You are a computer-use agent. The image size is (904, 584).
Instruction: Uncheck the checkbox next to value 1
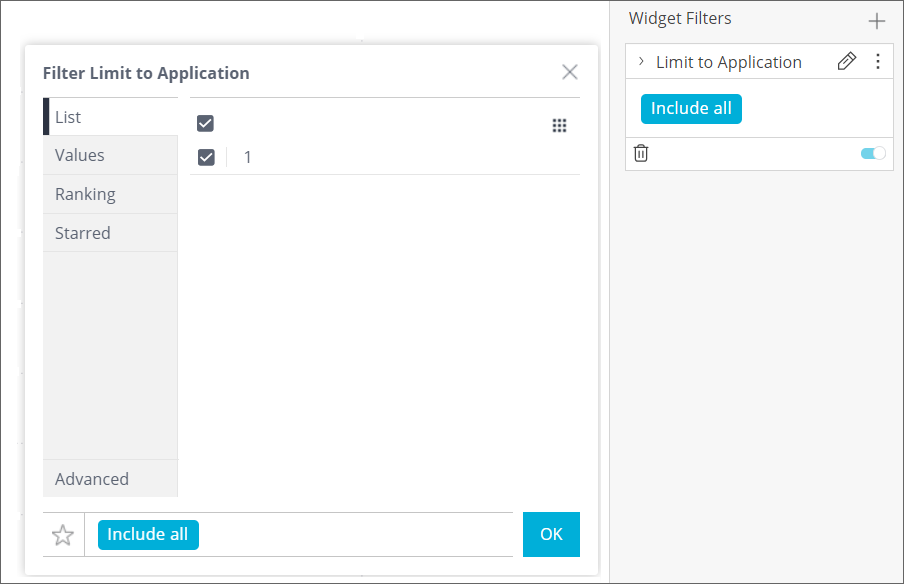click(206, 157)
